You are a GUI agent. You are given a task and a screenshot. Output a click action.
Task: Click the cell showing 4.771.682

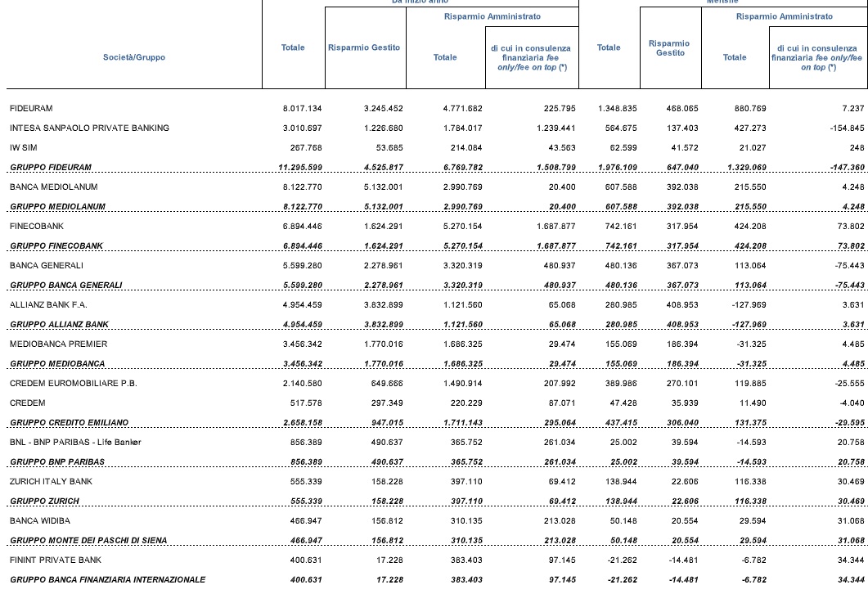463,109
